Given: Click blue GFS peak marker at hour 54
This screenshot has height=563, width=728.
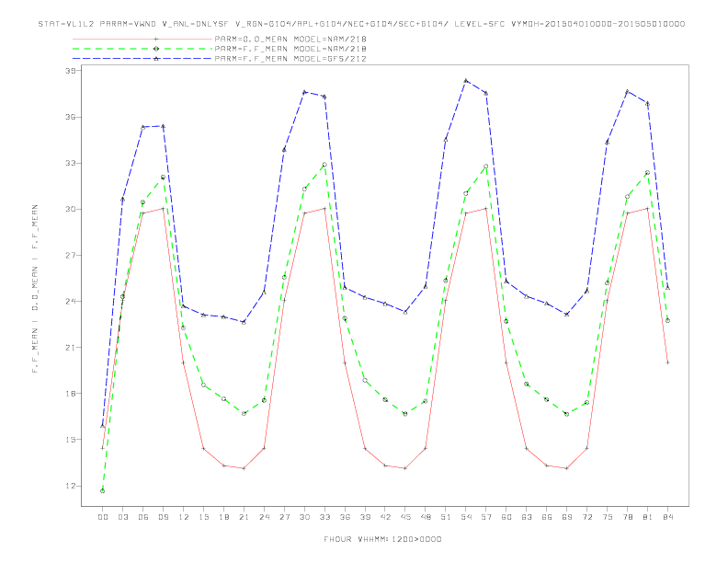Looking at the screenshot, I should tap(466, 81).
